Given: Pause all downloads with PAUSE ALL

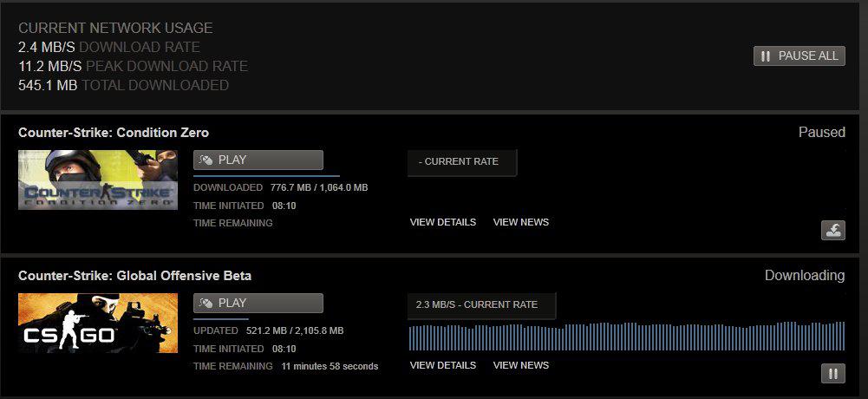Looking at the screenshot, I should (799, 56).
